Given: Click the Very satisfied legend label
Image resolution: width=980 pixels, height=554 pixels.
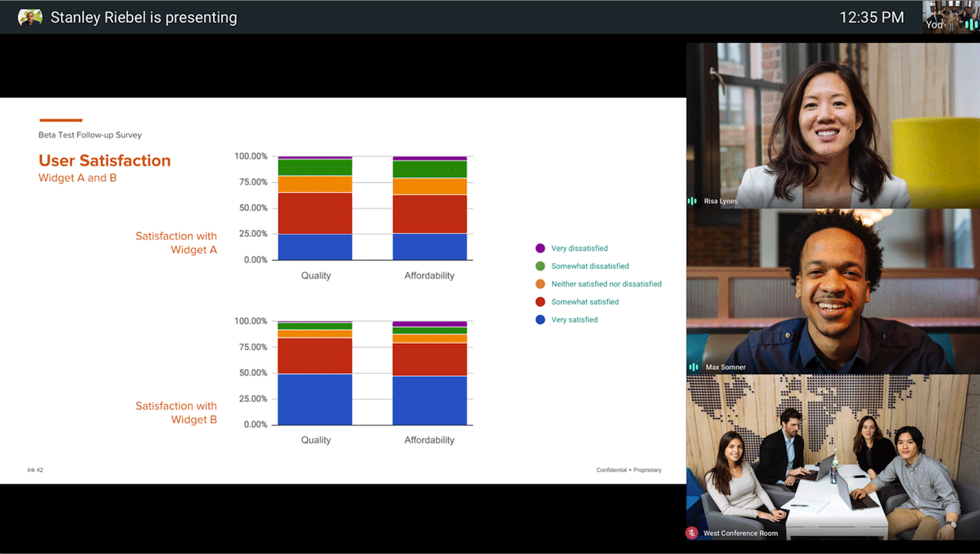Looking at the screenshot, I should point(574,320).
